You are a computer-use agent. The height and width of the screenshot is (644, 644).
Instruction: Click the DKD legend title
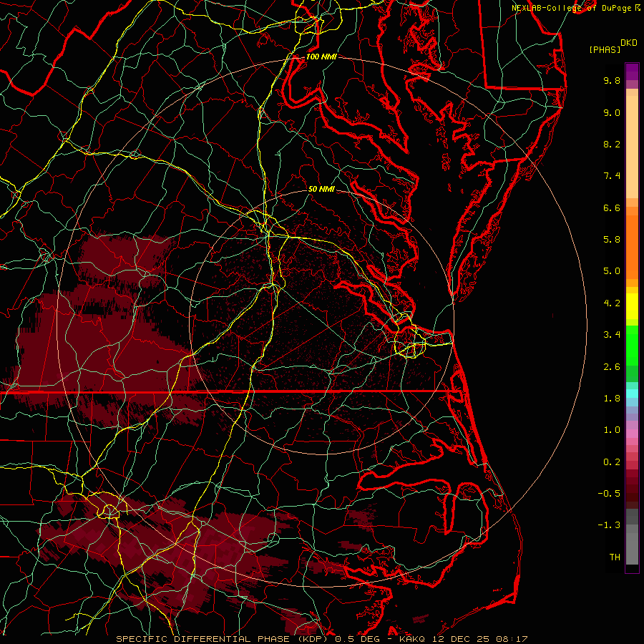629,43
